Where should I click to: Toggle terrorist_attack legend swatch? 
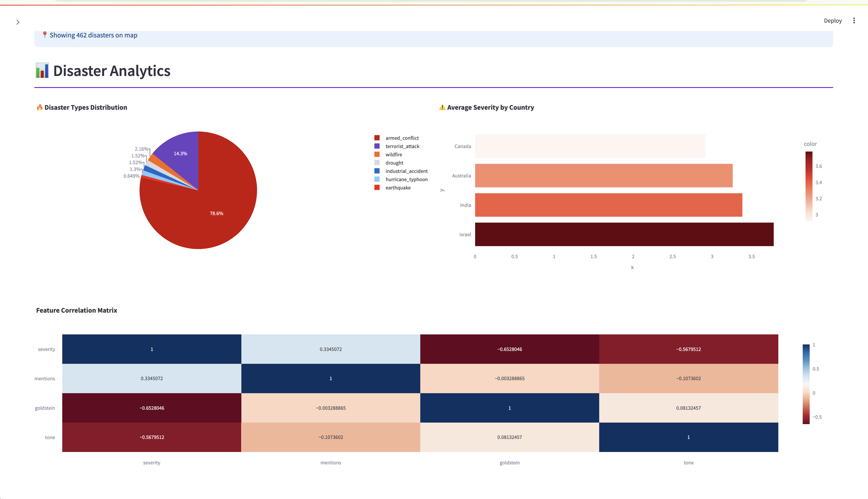[x=377, y=146]
